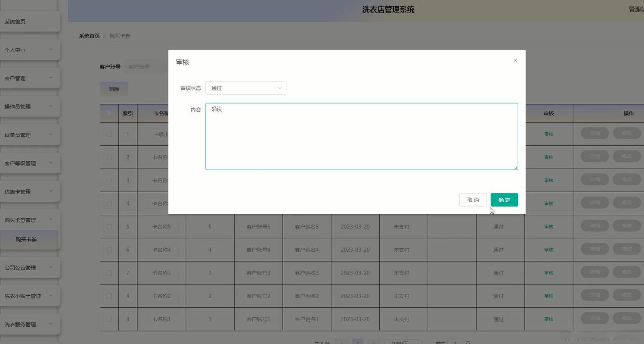Viewport: 644px width, 344px height.
Task: Open the 10条/页 page size selector
Action: pos(403,343)
